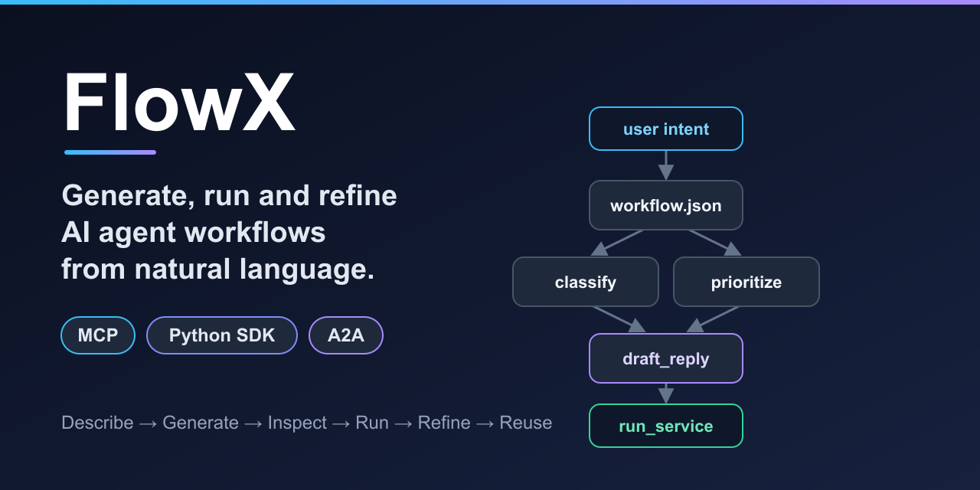The height and width of the screenshot is (490, 980).
Task: Click "Inspect" in the step sequence
Action: [x=297, y=423]
